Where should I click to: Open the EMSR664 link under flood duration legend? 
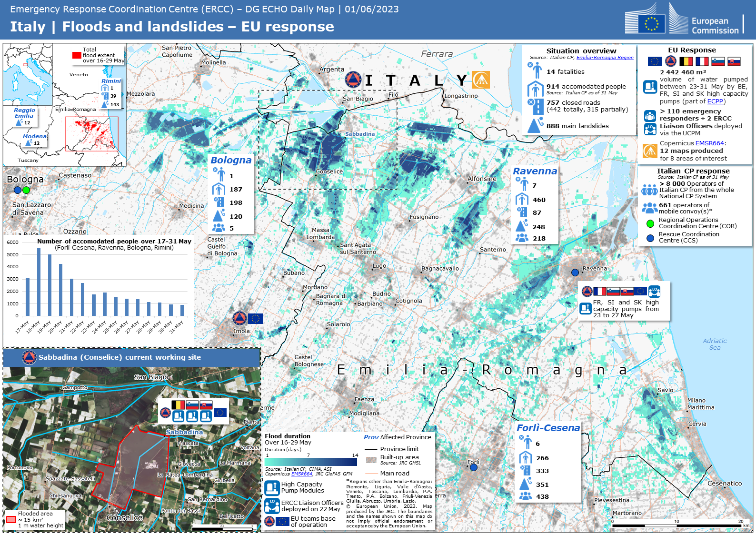point(301,474)
